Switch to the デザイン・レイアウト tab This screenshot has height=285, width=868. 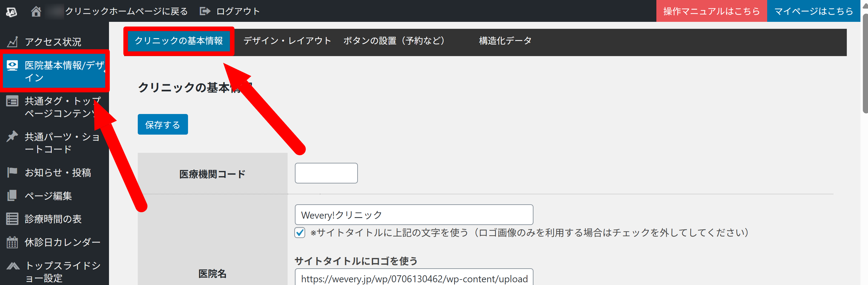(x=287, y=41)
